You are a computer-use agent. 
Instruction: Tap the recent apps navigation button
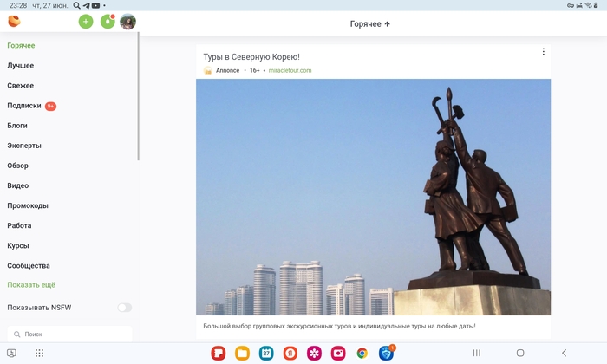pos(477,353)
